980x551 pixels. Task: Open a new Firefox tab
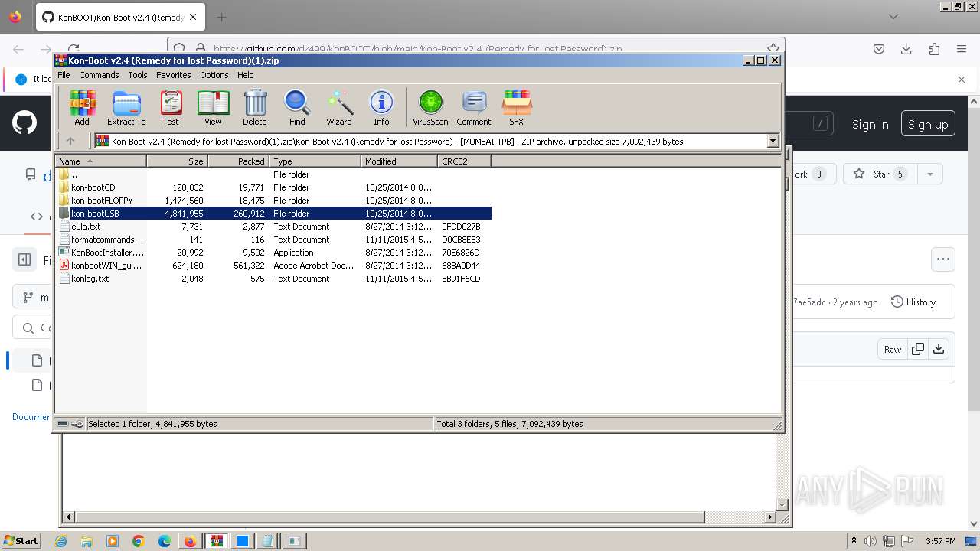[x=222, y=17]
